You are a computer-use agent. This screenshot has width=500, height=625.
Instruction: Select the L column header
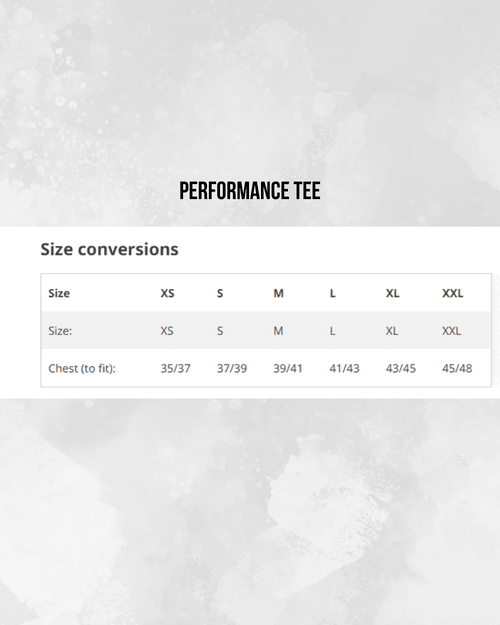[333, 293]
